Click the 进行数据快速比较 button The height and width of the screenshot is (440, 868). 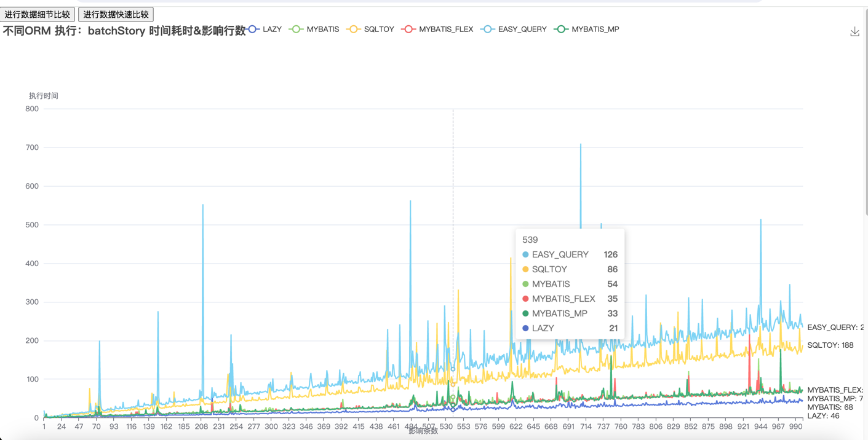pyautogui.click(x=116, y=14)
